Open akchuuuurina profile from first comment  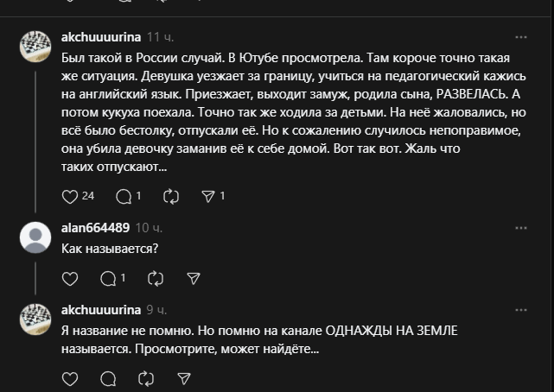coord(101,38)
